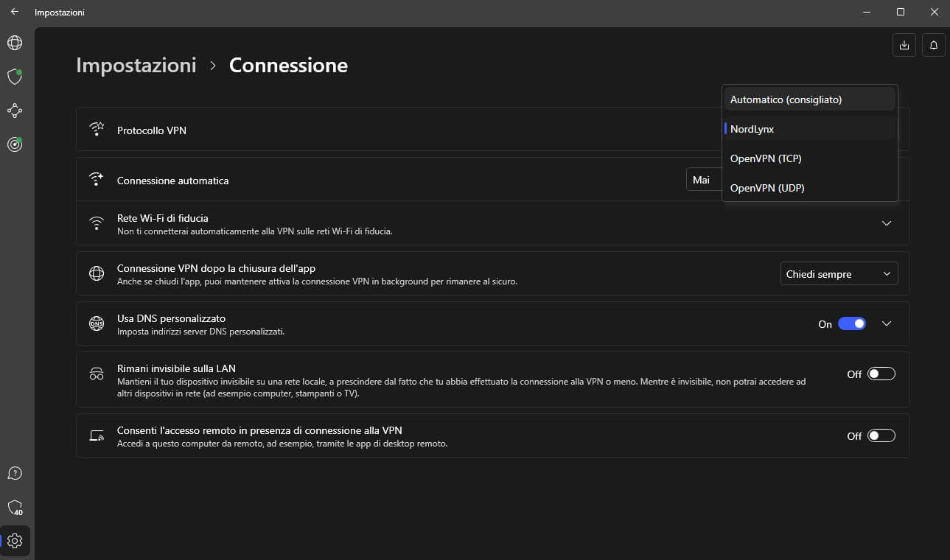Open notifications bell icon
The image size is (950, 560).
(x=934, y=45)
